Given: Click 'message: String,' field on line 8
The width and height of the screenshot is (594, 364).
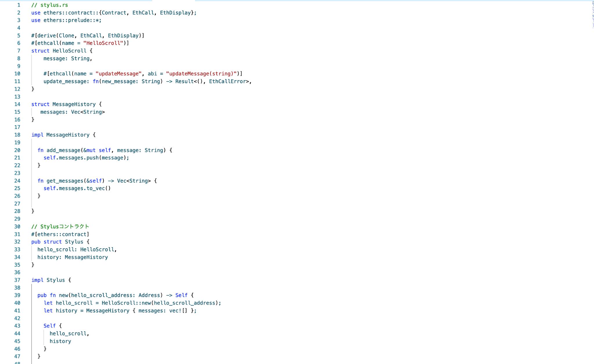Looking at the screenshot, I should [x=68, y=59].
